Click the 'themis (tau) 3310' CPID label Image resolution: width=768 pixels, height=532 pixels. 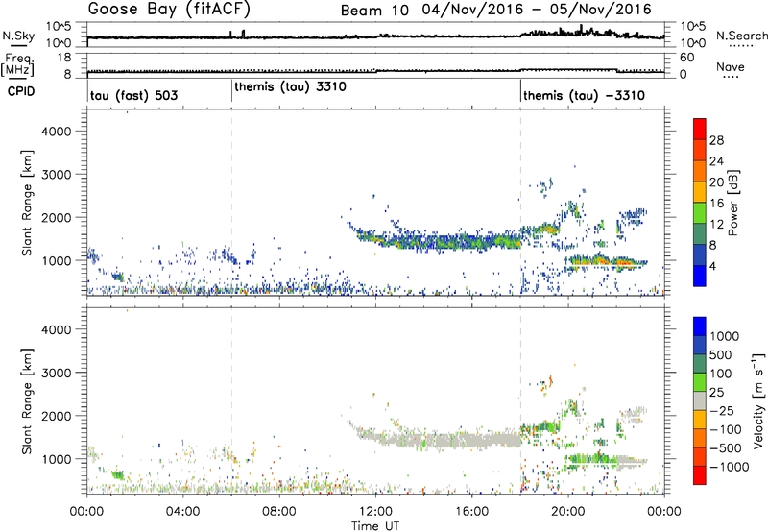click(291, 86)
